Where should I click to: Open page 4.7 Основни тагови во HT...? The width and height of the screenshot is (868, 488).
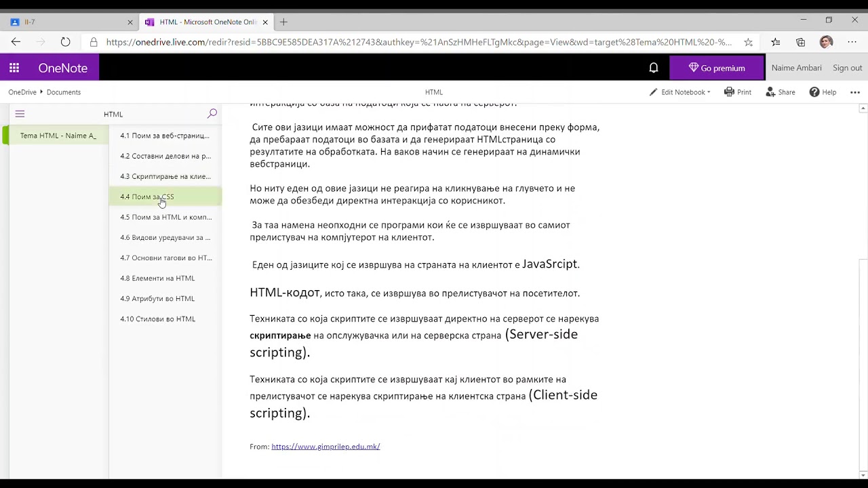tap(165, 258)
